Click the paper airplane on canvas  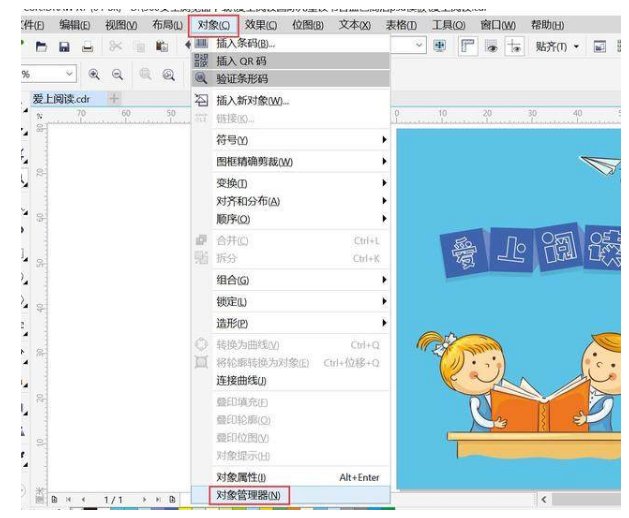[600, 165]
